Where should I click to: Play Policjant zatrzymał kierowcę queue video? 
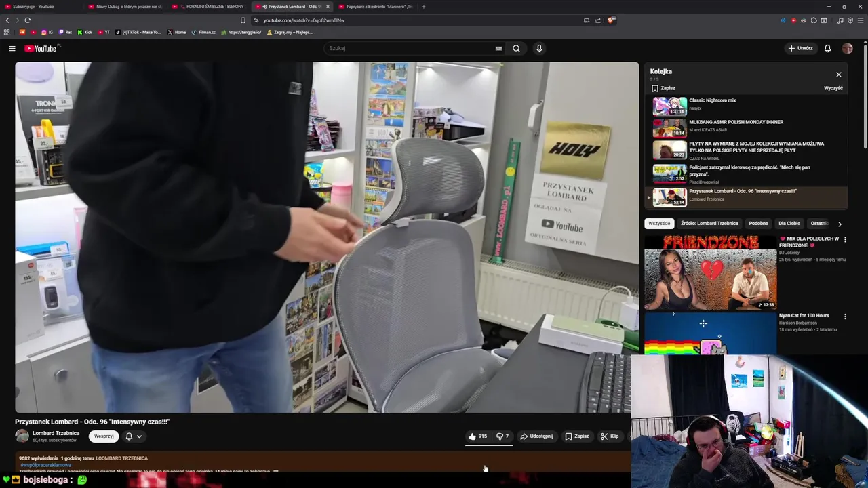click(746, 174)
